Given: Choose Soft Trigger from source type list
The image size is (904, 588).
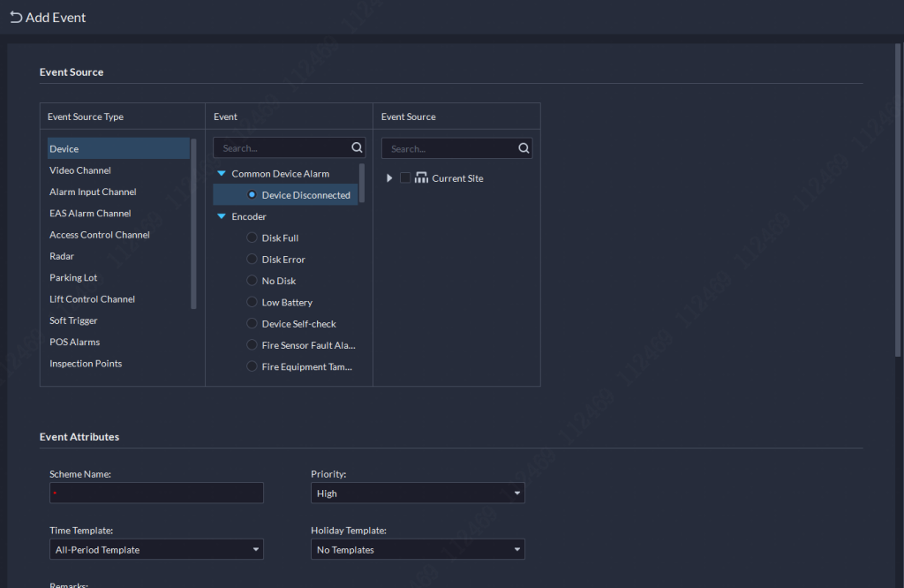Looking at the screenshot, I should (x=73, y=320).
